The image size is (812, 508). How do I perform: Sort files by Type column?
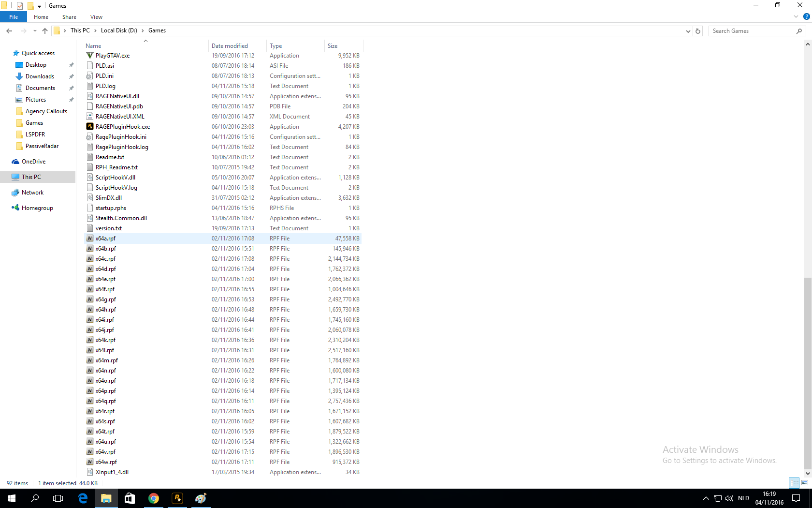295,46
